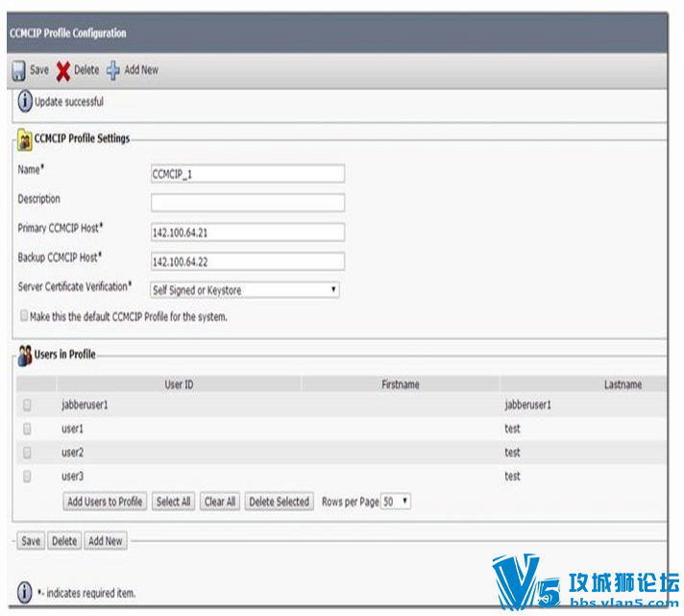The image size is (684, 616).
Task: Click the V5 forum logo watermark
Action: (584, 581)
